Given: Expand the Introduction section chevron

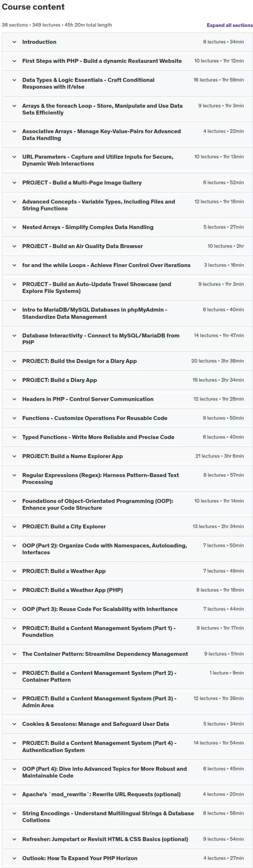Looking at the screenshot, I should tap(14, 42).
